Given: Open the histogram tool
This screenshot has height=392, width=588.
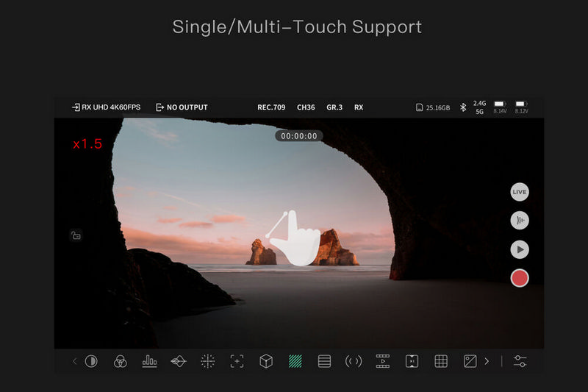Looking at the screenshot, I should [149, 361].
